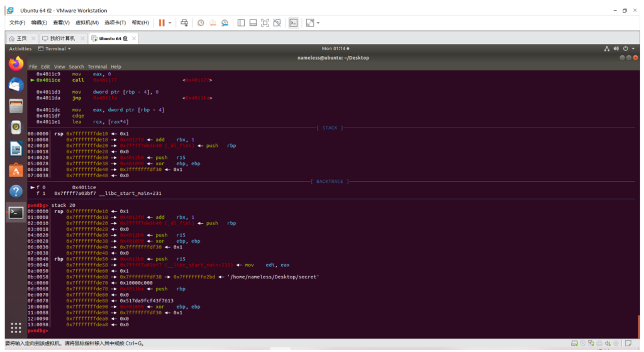Close the Ubuntu 64 位 tab
Image resolution: width=644 pixels, height=352 pixels.
pos(134,38)
